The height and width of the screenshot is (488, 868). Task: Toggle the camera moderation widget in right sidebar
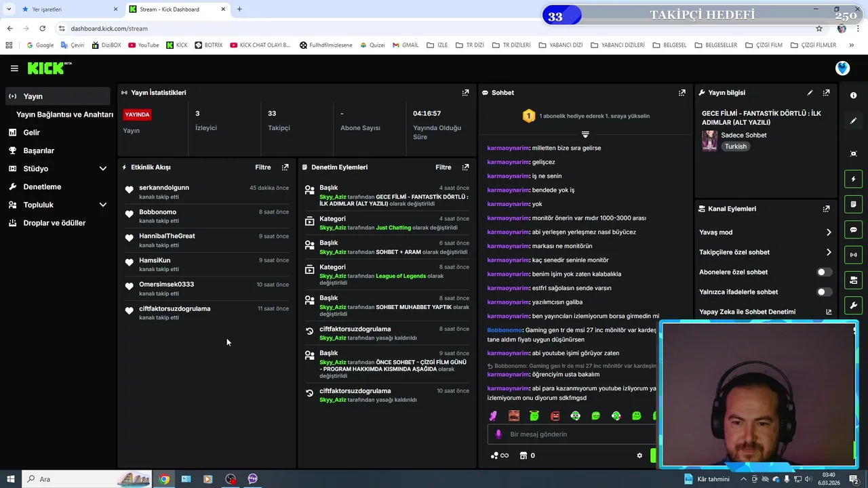853,280
